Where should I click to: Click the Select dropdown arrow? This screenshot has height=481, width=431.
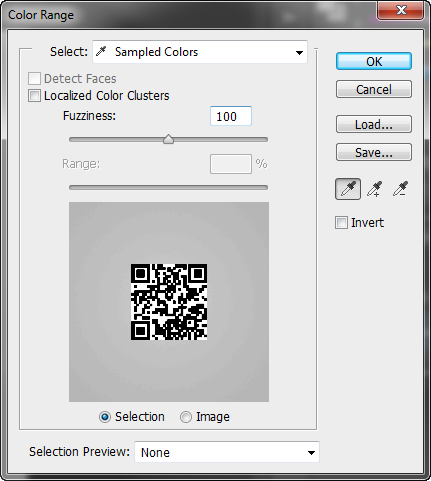[x=299, y=53]
